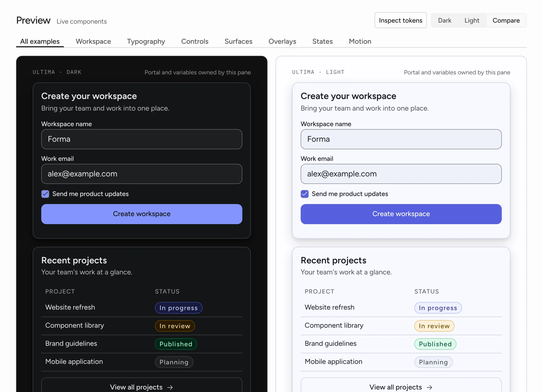Click the arrow icon in light View all projects
Viewport: 543px width, 392px height.
click(x=430, y=387)
